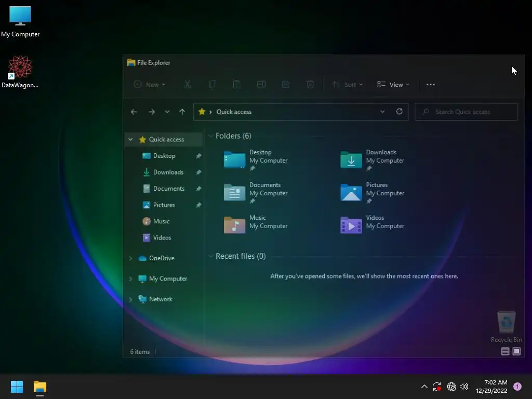Expand the My Computer tree node
Screen dimensions: 532x399
coord(130,278)
